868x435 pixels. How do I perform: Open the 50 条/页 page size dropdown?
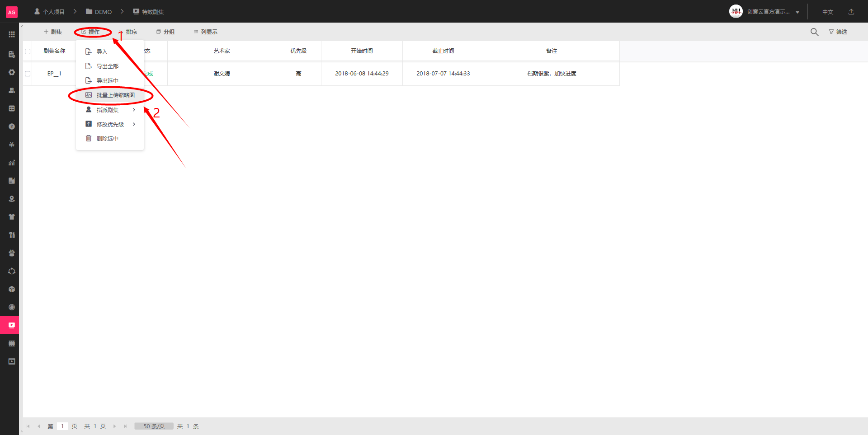click(154, 426)
